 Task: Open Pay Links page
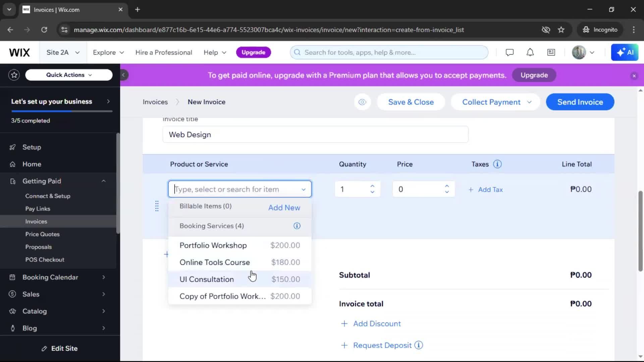click(38, 209)
